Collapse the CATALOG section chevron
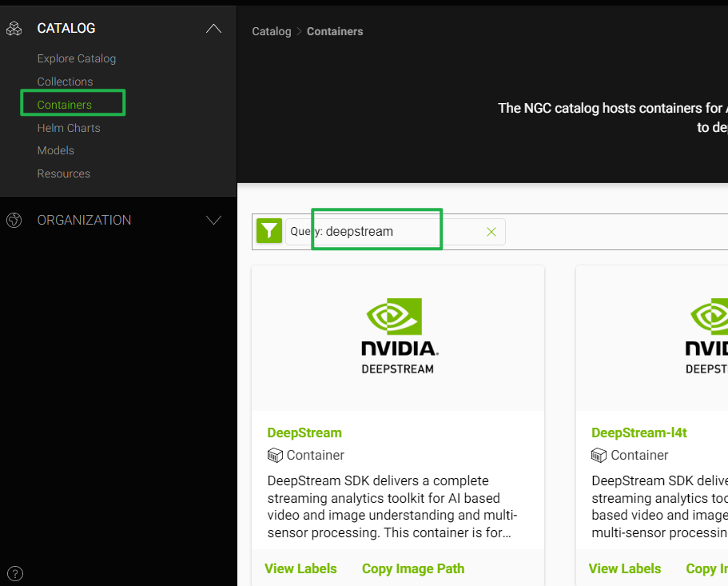Viewport: 728px width, 586px height. coord(213,28)
